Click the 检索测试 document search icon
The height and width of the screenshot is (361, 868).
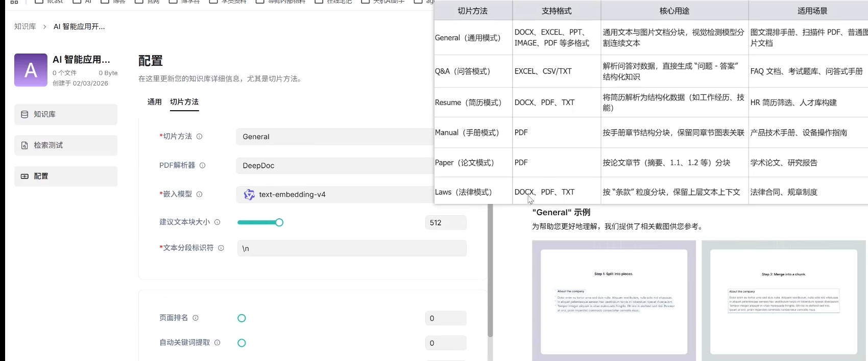[25, 145]
